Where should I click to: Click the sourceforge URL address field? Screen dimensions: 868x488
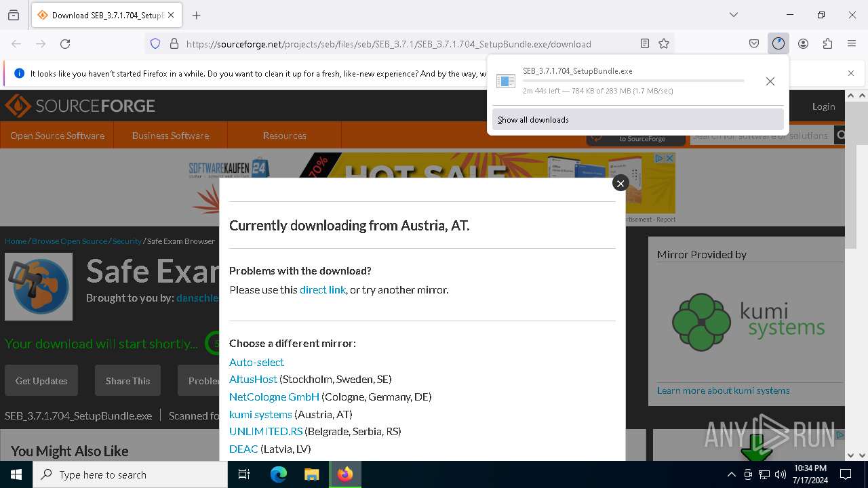(x=389, y=43)
